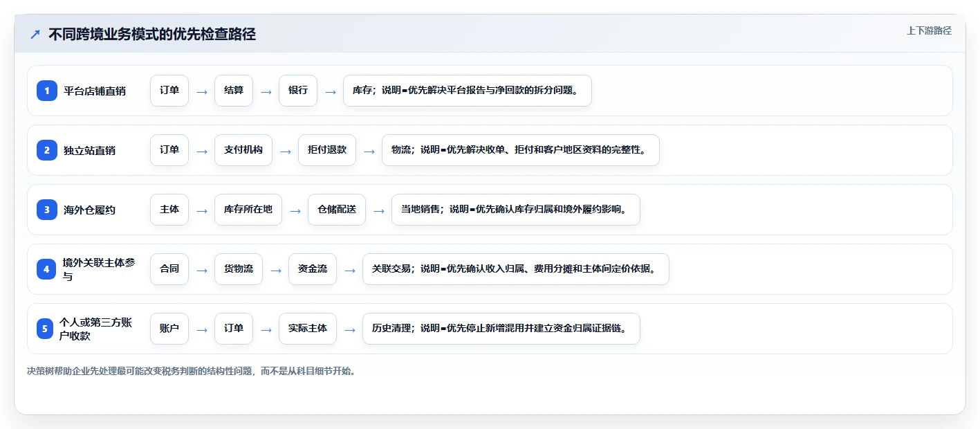Click the 资金流 step chip
Image resolution: width=980 pixels, height=429 pixels.
click(x=313, y=269)
